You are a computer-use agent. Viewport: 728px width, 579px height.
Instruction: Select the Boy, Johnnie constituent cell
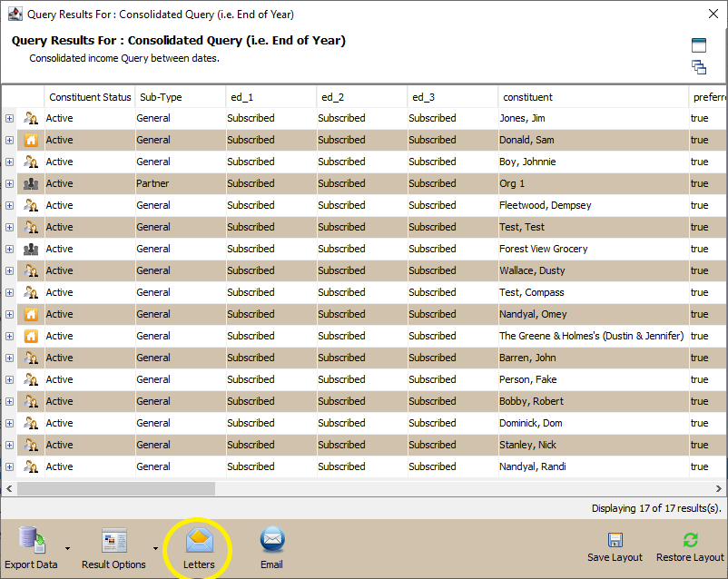[x=594, y=162]
